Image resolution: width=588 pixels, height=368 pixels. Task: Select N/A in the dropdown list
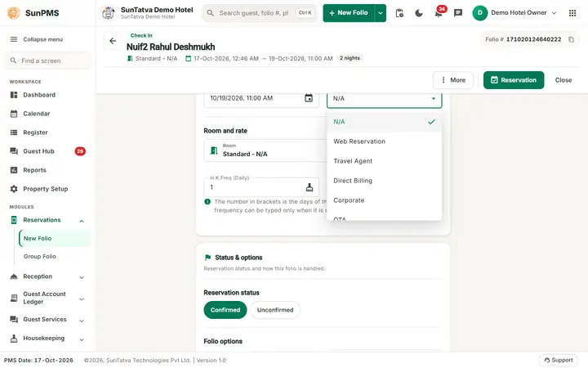click(384, 122)
